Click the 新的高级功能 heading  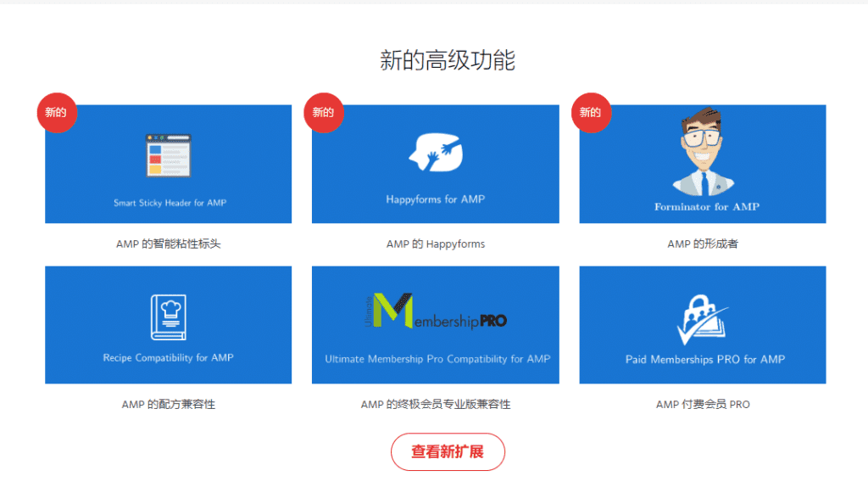tap(448, 59)
